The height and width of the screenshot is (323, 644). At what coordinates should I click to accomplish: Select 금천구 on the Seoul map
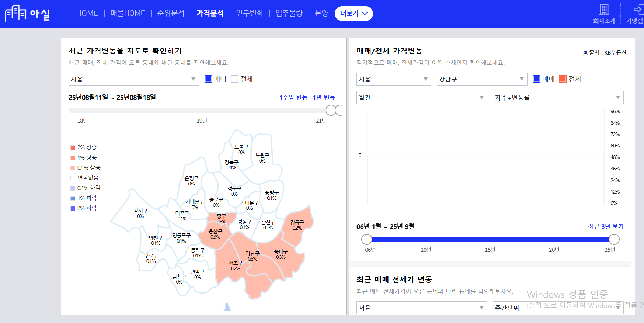[x=179, y=279]
